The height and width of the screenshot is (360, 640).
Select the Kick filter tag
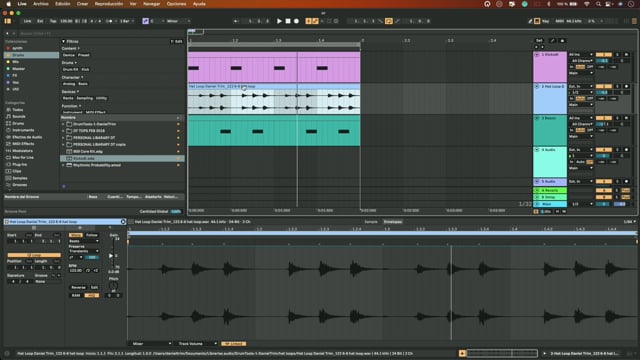click(x=85, y=69)
